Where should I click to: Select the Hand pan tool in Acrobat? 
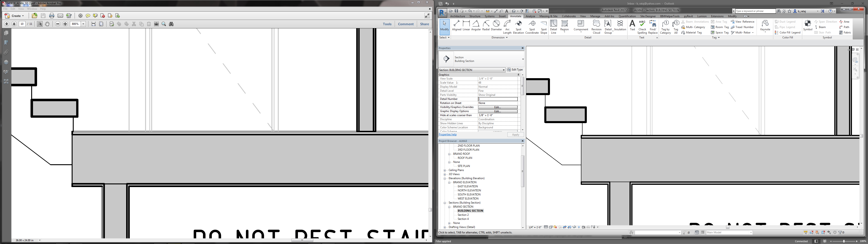click(47, 24)
